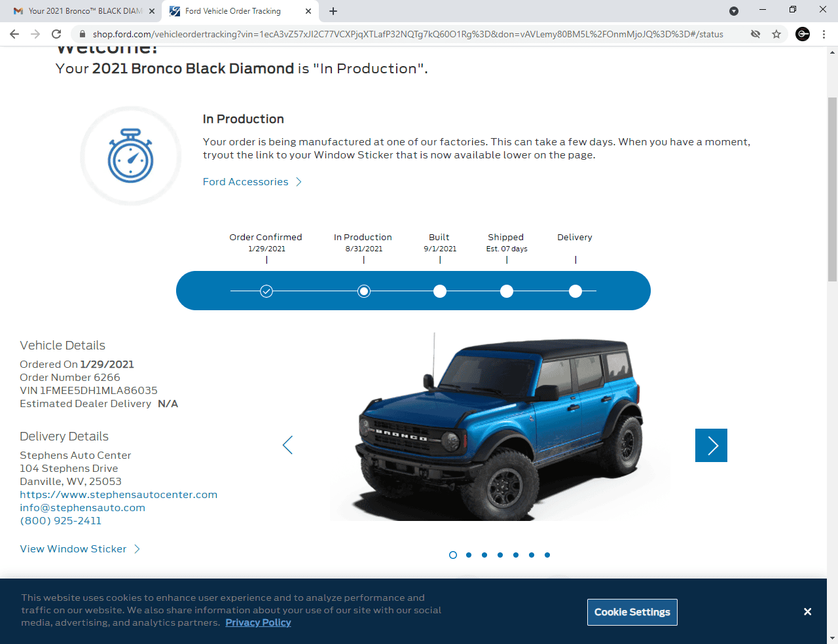Click the Order Number 6266 text
Image resolution: width=838 pixels, height=644 pixels.
pyautogui.click(x=70, y=378)
